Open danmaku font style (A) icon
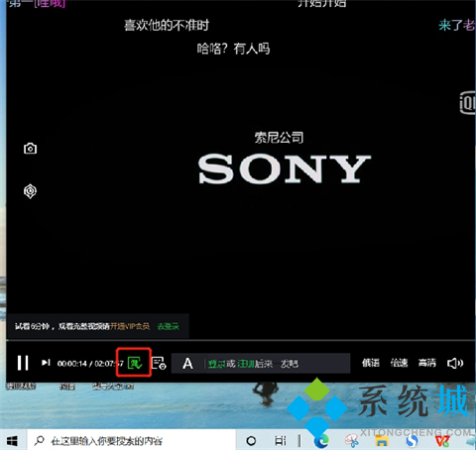Viewport: 476px width, 450px height. 187,364
